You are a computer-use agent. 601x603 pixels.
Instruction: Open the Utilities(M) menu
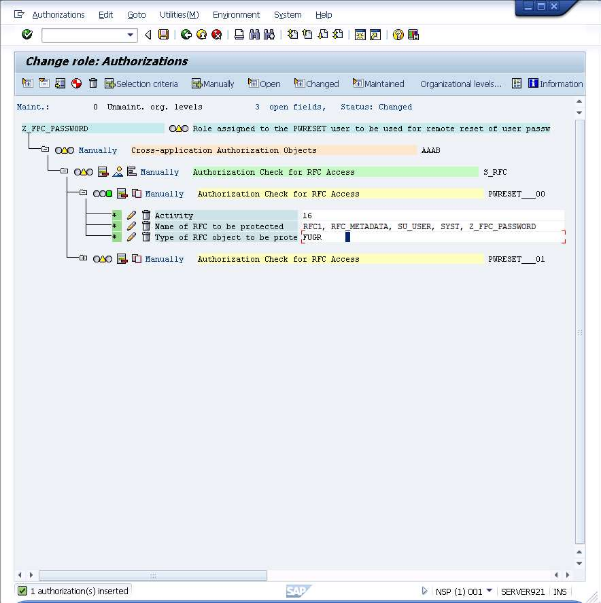[179, 15]
